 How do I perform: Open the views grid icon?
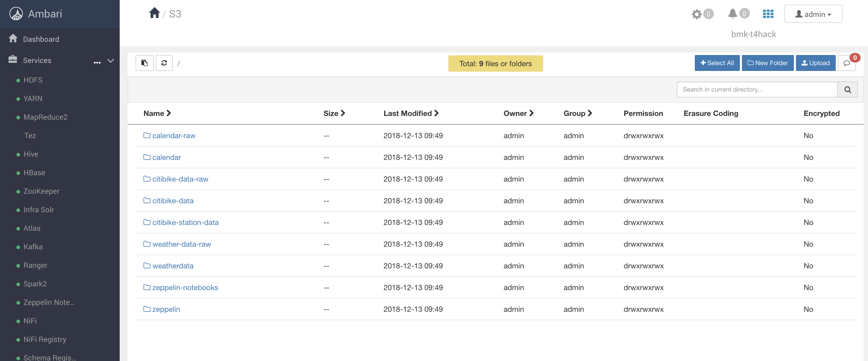[x=768, y=14]
